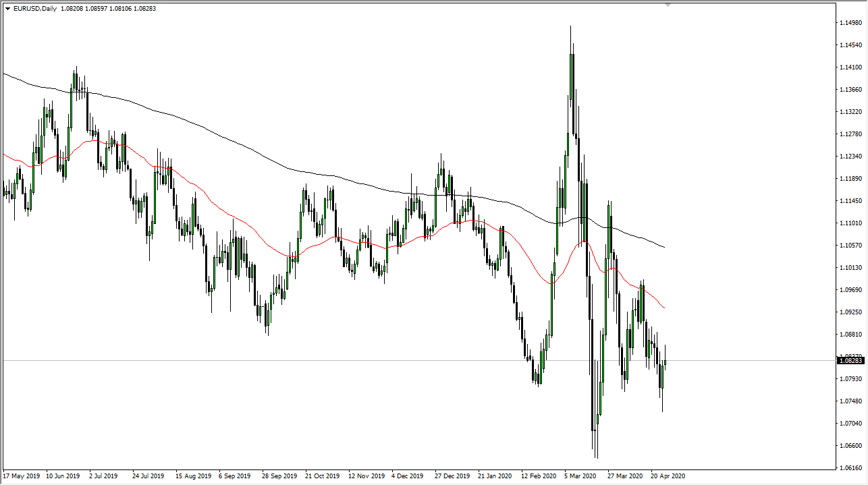
Task: Click the 17 May 2019 date label
Action: pos(21,476)
